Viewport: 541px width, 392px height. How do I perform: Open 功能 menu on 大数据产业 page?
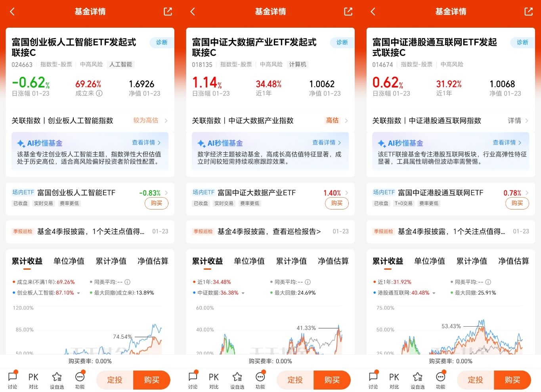pyautogui.click(x=260, y=380)
